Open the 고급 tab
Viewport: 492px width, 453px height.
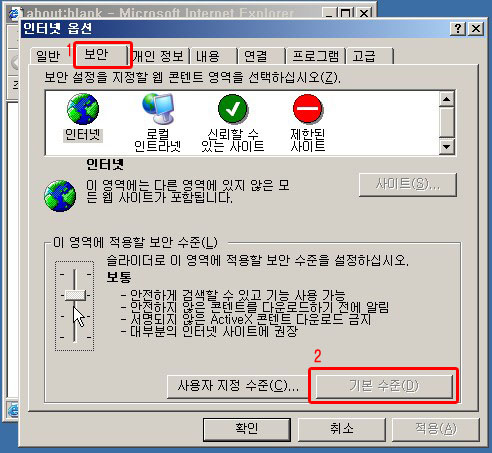[364, 56]
